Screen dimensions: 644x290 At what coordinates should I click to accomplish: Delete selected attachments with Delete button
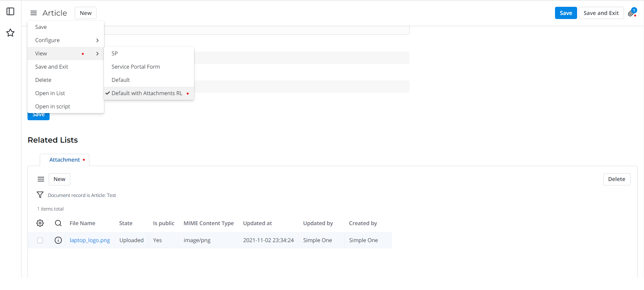pos(616,179)
